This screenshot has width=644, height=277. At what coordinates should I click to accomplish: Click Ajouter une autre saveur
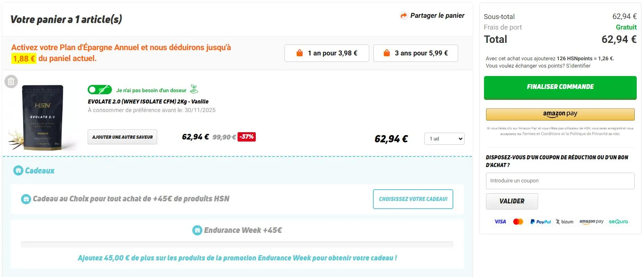click(122, 137)
